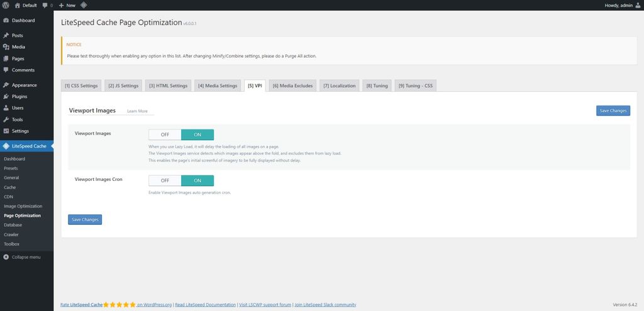The height and width of the screenshot is (311, 644).
Task: Click the bottom Save Changes button
Action: click(x=85, y=219)
